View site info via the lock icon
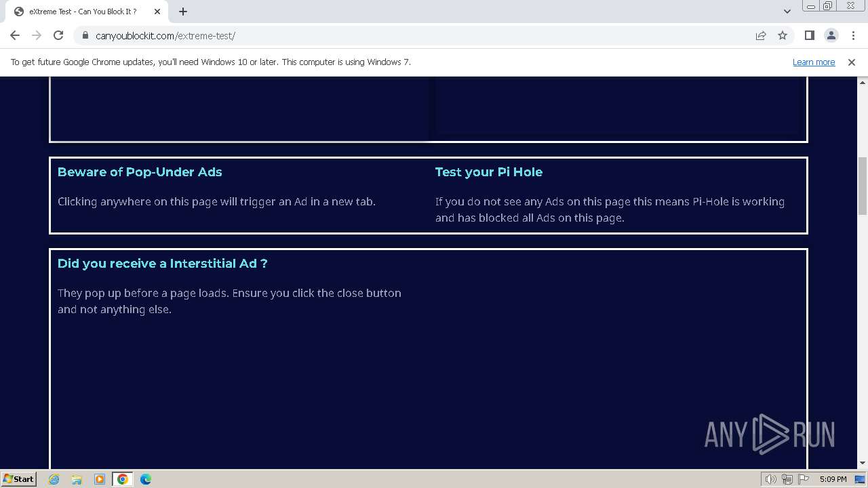 click(x=85, y=35)
